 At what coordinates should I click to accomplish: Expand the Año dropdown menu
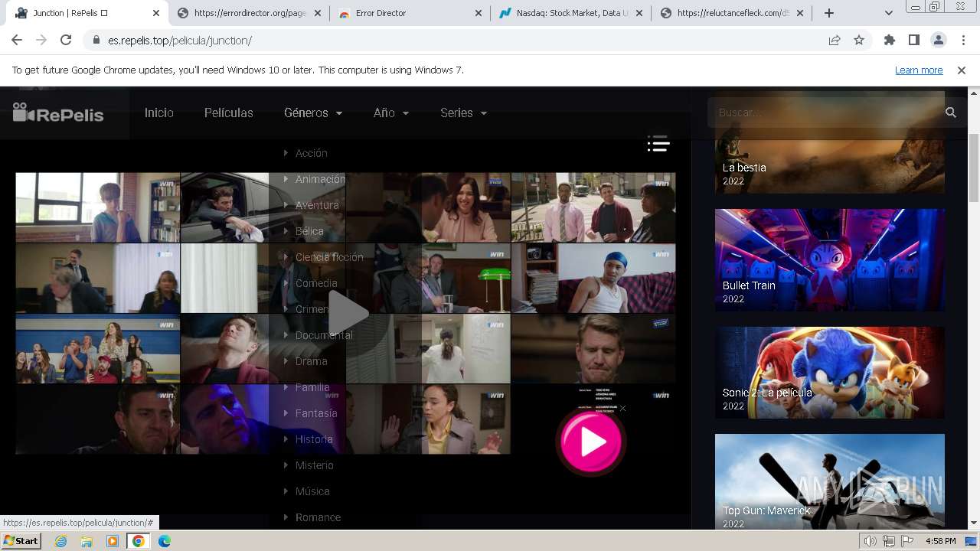(x=391, y=112)
